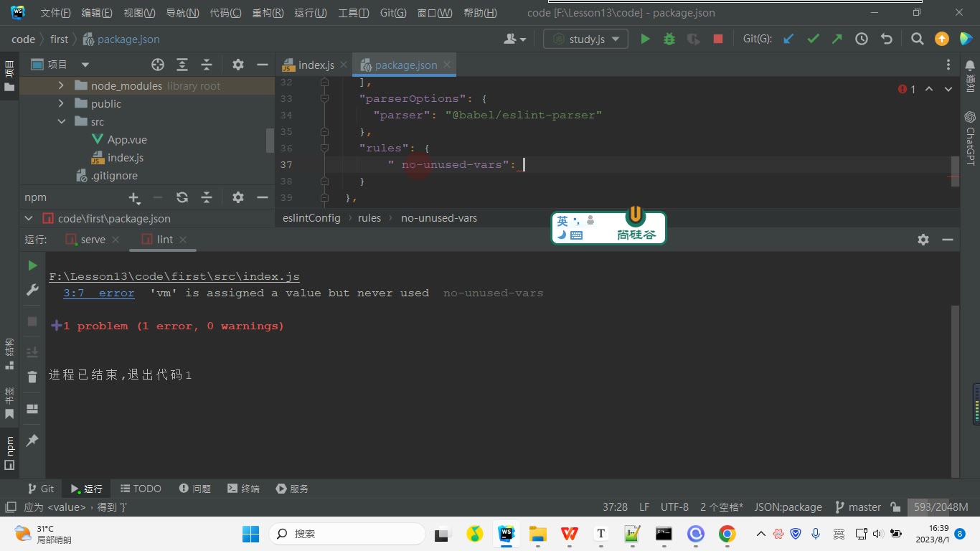Expand the public folder
The image size is (980, 551).
pyautogui.click(x=61, y=103)
